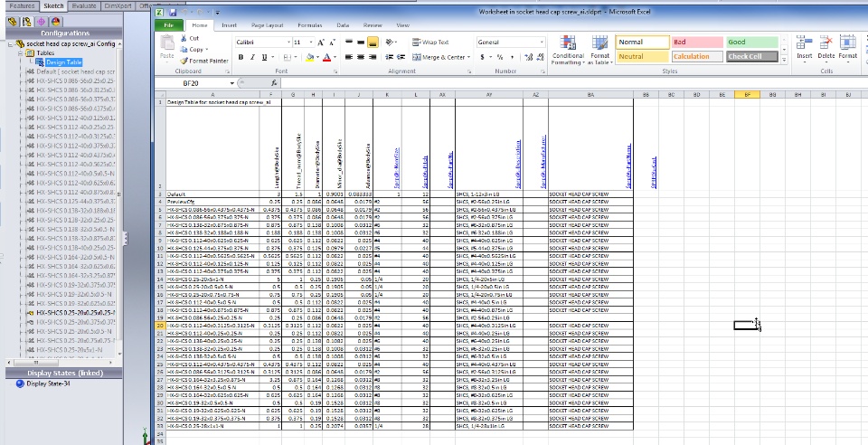868x445 pixels.
Task: Expand the cell styles gallery More arrow
Action: (x=785, y=59)
